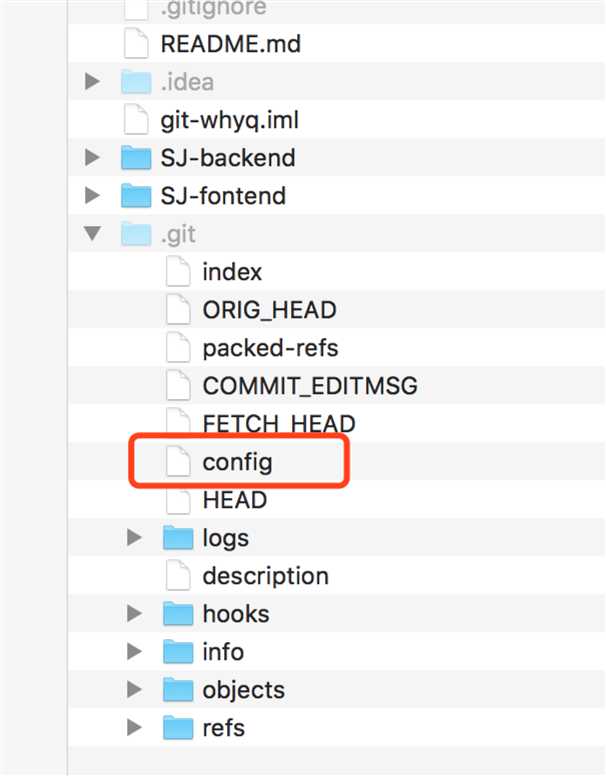
Task: Open the HEAD file
Action: tap(234, 500)
